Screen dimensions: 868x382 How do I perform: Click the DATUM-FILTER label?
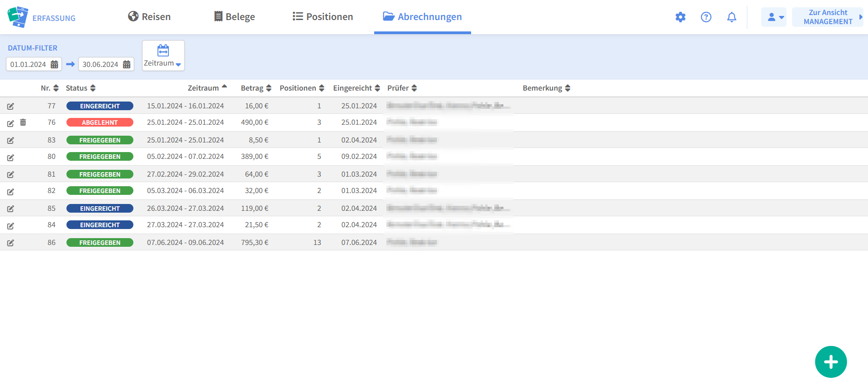click(x=33, y=48)
